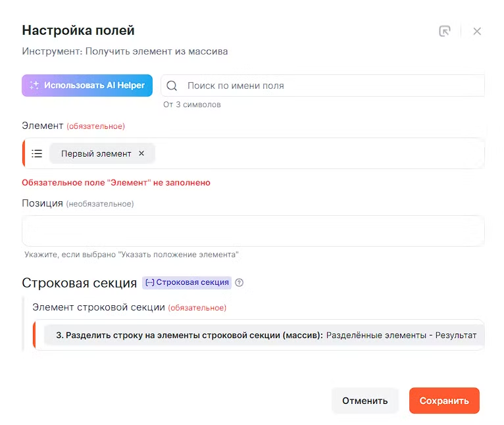Image resolution: width=504 pixels, height=425 pixels.
Task: Select the Первый элемент chip
Action: (x=96, y=153)
